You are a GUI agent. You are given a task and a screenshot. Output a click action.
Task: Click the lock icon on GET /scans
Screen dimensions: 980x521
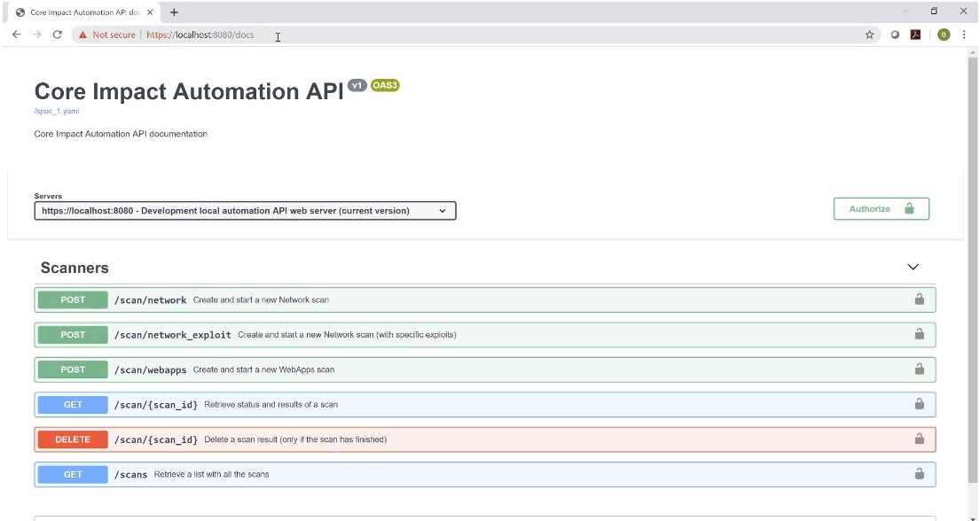pos(919,474)
